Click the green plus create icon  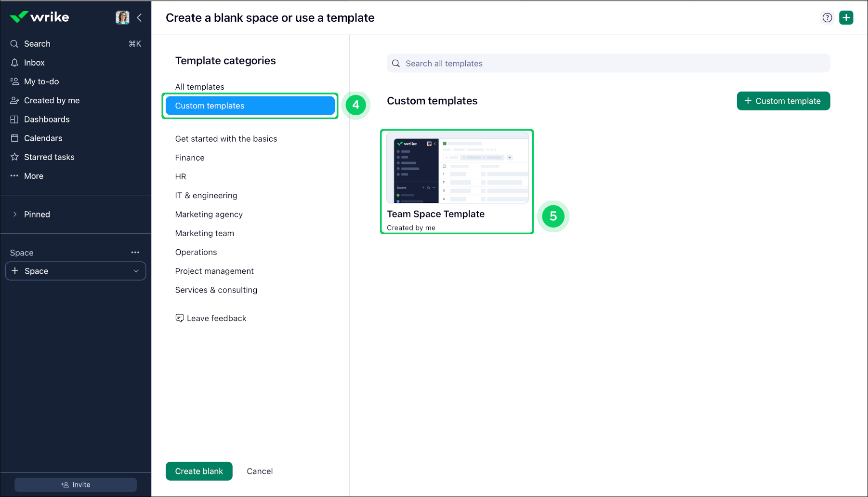(846, 18)
